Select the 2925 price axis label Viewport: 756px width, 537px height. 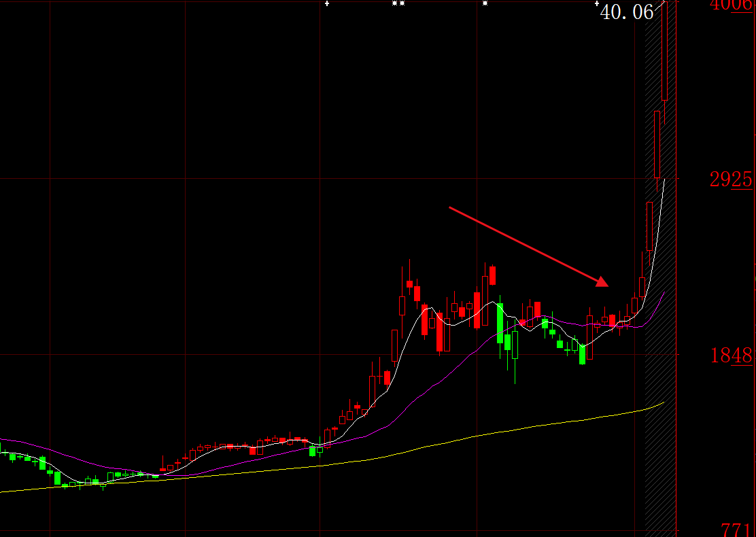[x=731, y=180]
